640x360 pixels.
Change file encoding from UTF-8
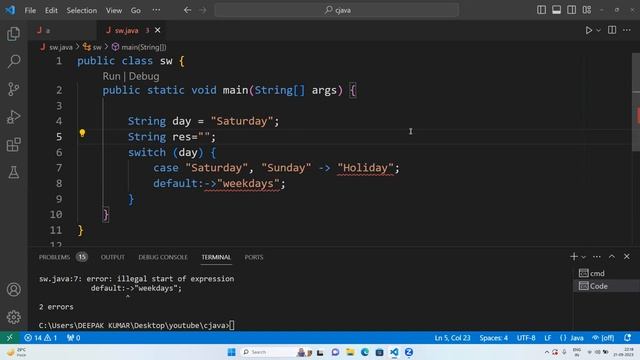(526, 338)
